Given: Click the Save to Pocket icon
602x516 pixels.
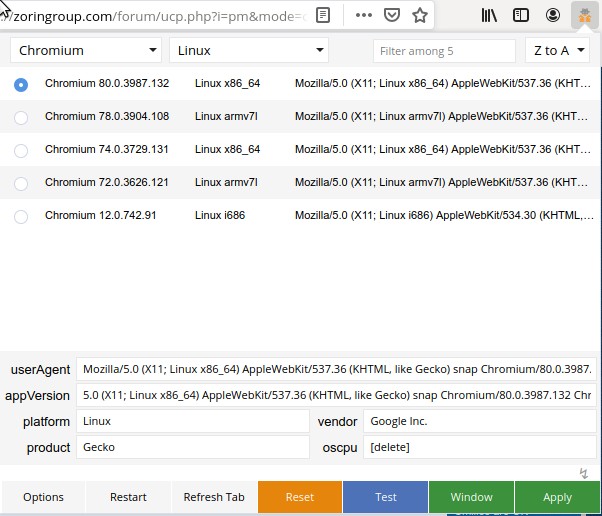Looking at the screenshot, I should click(392, 15).
